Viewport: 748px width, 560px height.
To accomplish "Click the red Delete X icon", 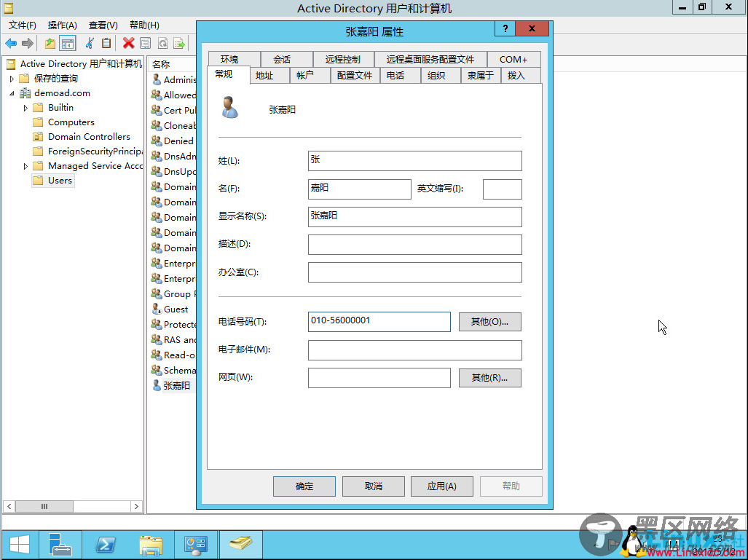I will [x=128, y=44].
